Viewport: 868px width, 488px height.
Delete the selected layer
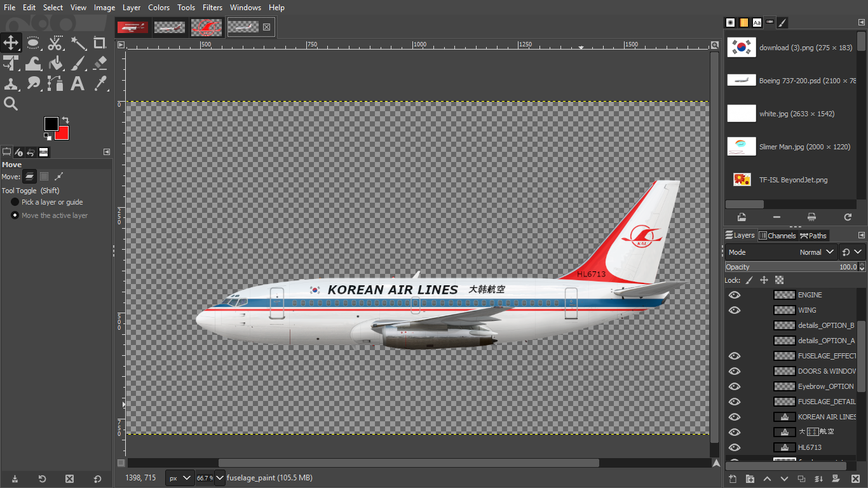(855, 478)
